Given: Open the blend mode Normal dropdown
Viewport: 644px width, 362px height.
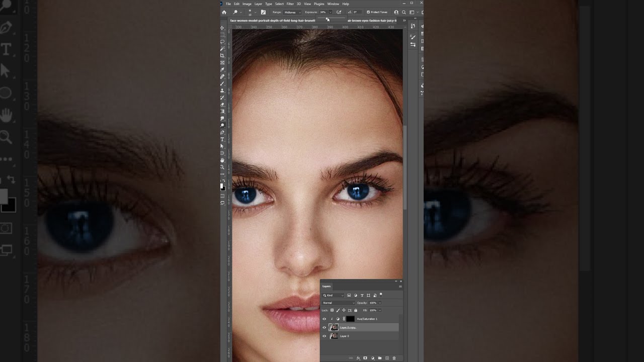Looking at the screenshot, I should (x=339, y=303).
